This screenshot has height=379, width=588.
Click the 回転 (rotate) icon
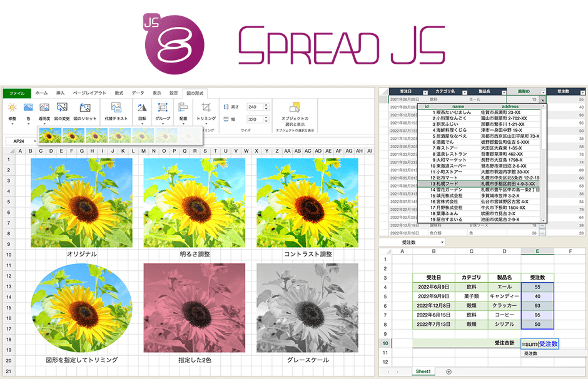point(142,108)
